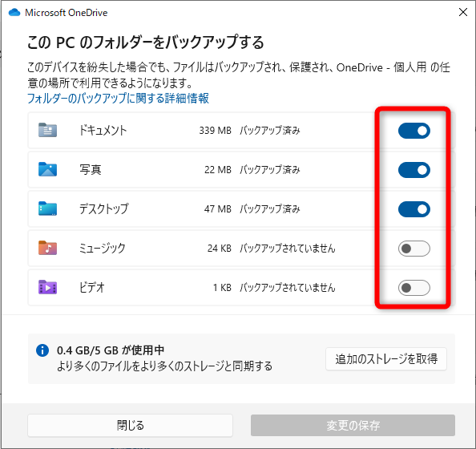Viewport: 476px width, 449px height.
Task: Click the 変更の保存 button
Action: pos(353,425)
